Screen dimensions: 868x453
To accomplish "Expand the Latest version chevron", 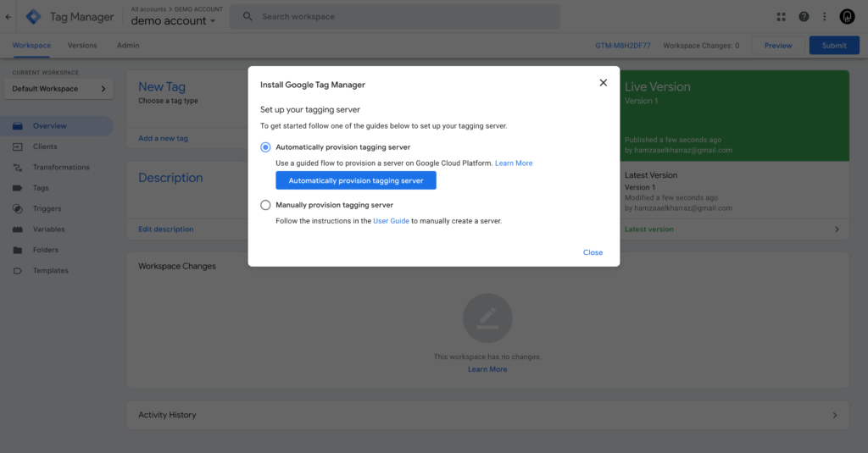I will (x=837, y=229).
